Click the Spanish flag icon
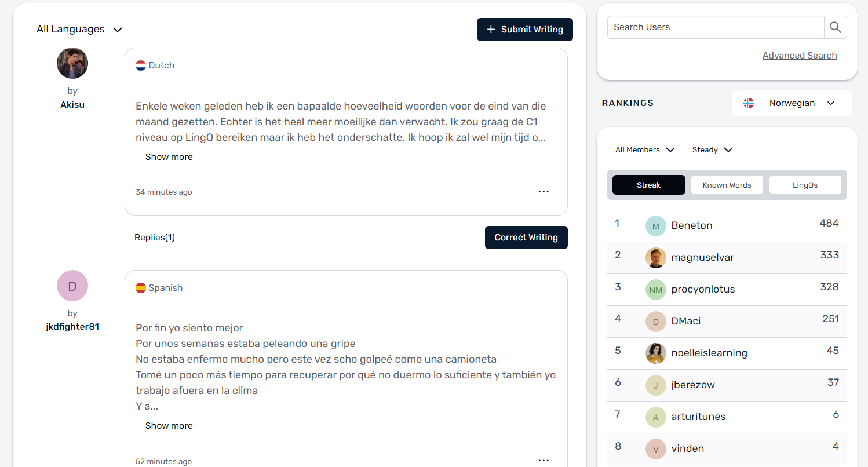Image resolution: width=868 pixels, height=467 pixels. tap(141, 288)
